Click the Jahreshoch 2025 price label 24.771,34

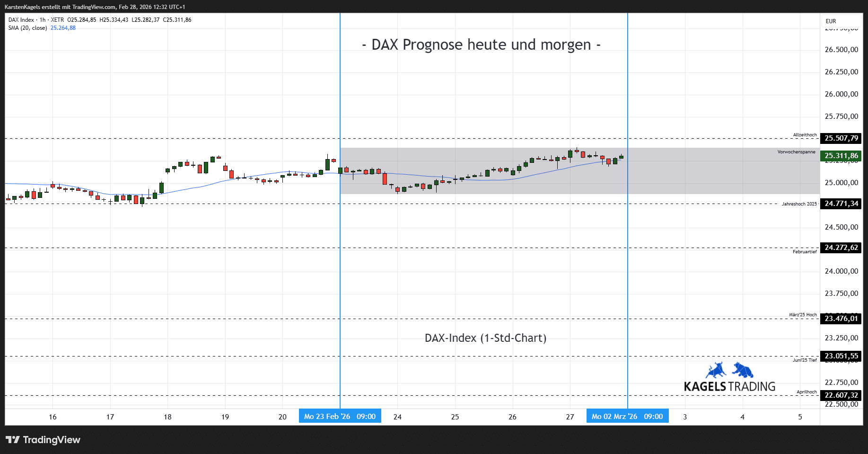coord(841,204)
